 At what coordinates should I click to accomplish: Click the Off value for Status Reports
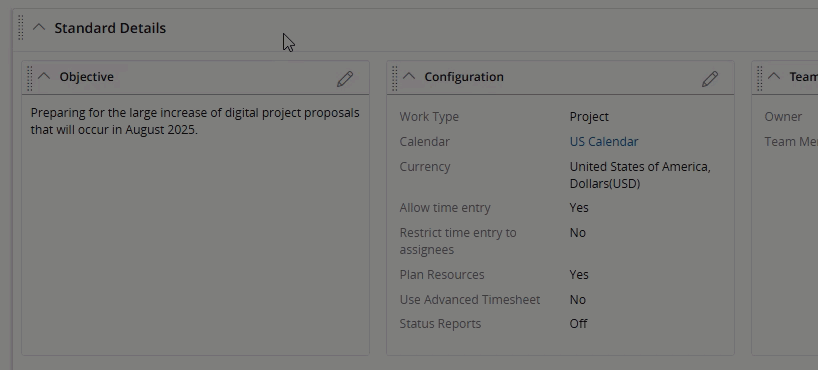[x=579, y=324]
